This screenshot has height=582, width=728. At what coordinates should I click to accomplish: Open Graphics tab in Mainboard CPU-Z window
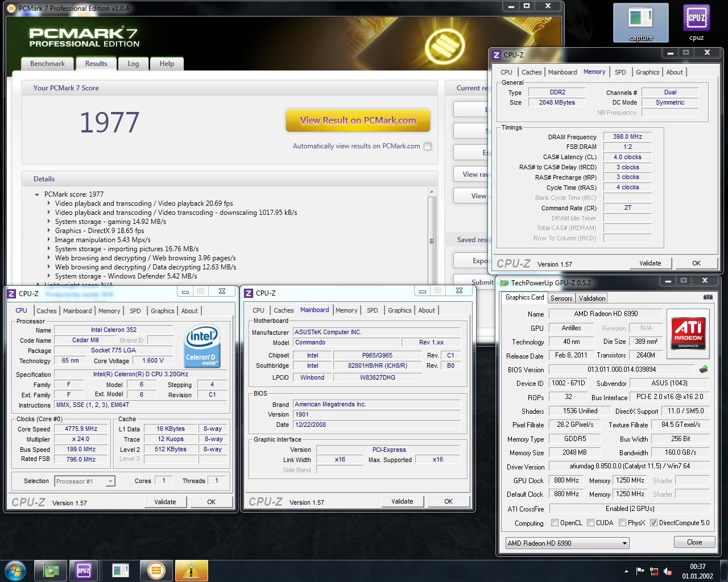399,310
